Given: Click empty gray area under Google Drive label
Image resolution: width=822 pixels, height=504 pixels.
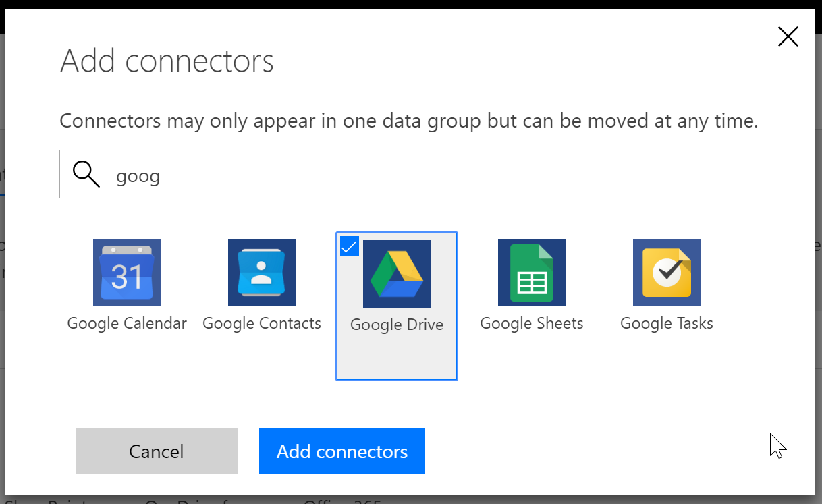Looking at the screenshot, I should [397, 358].
